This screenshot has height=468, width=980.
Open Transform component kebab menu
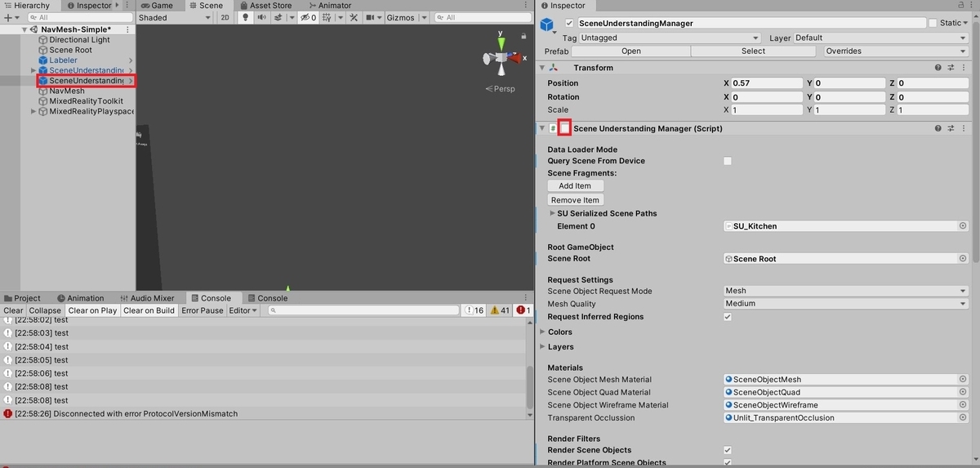[964, 68]
